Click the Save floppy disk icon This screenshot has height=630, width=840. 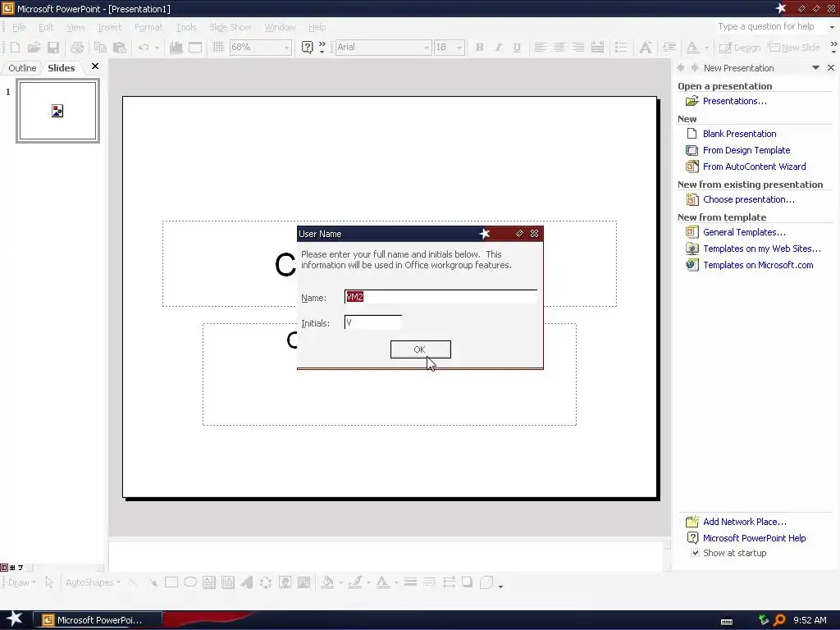coord(53,47)
